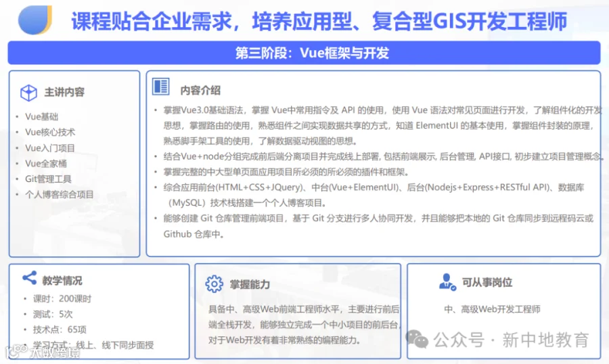Click the line ending Github 仓库中
The width and height of the screenshot is (609, 364).
(194, 234)
